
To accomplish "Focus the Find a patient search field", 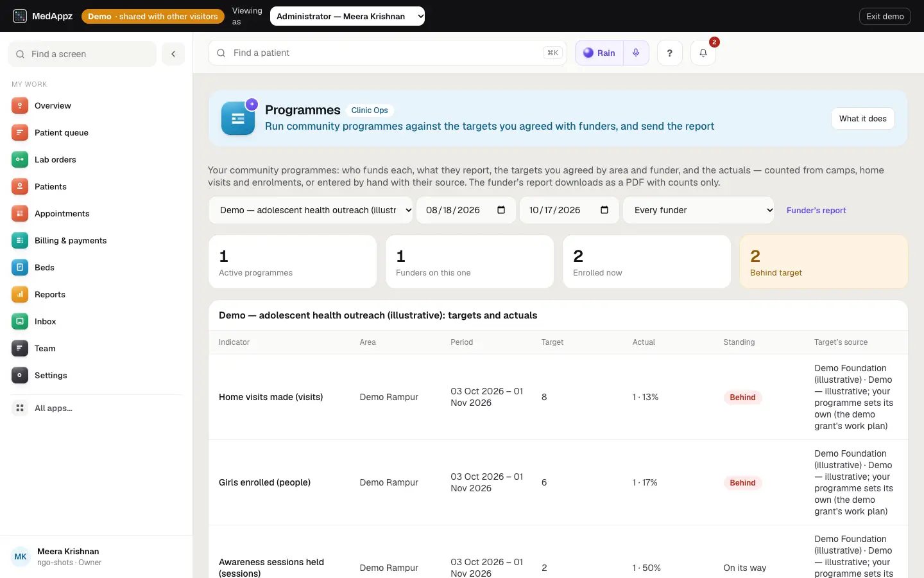I will click(x=388, y=53).
